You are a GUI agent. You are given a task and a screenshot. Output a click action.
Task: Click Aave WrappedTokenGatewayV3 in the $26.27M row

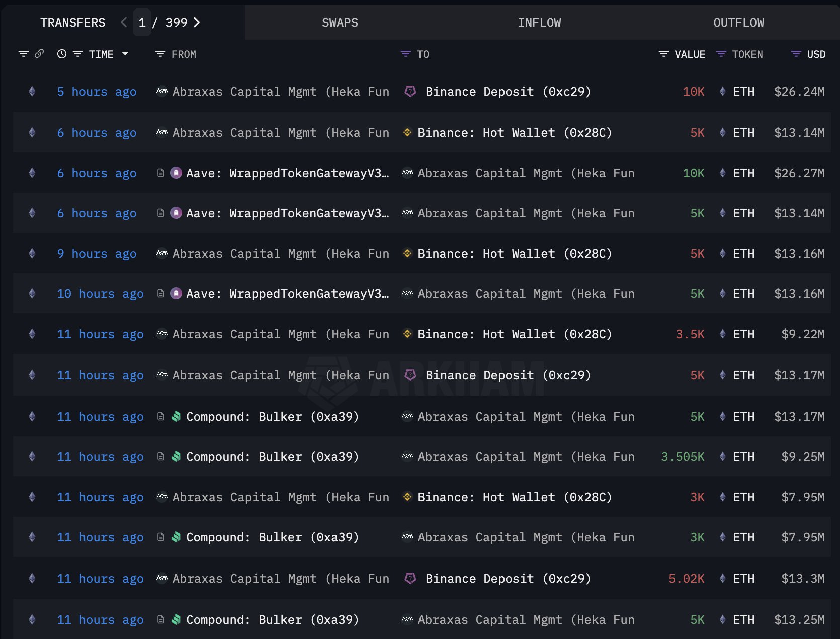287,173
